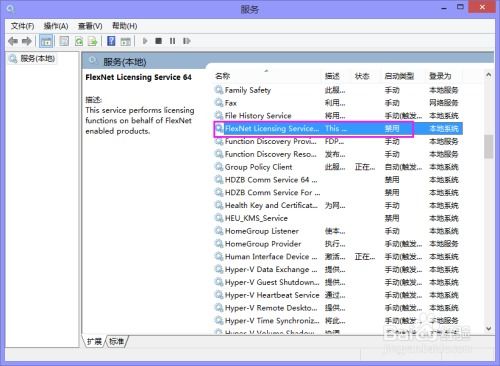500x366 pixels.
Task: Open the 操作(A) menu
Action: (x=56, y=26)
